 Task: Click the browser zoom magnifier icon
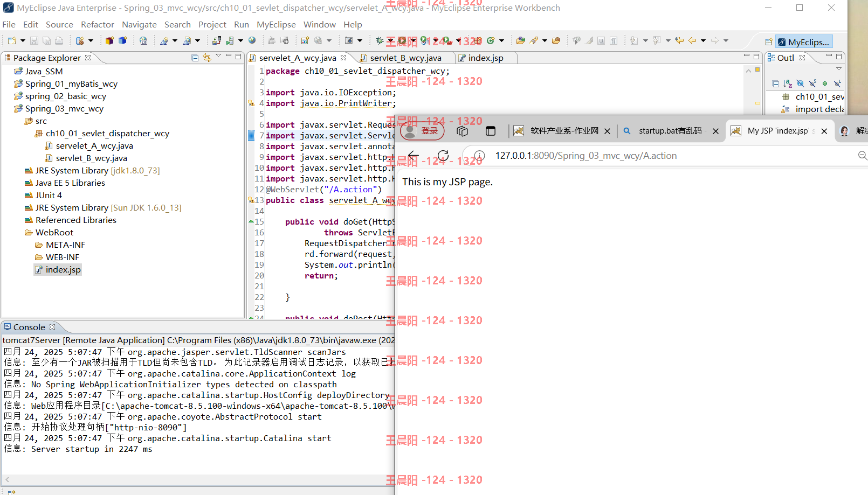[863, 156]
